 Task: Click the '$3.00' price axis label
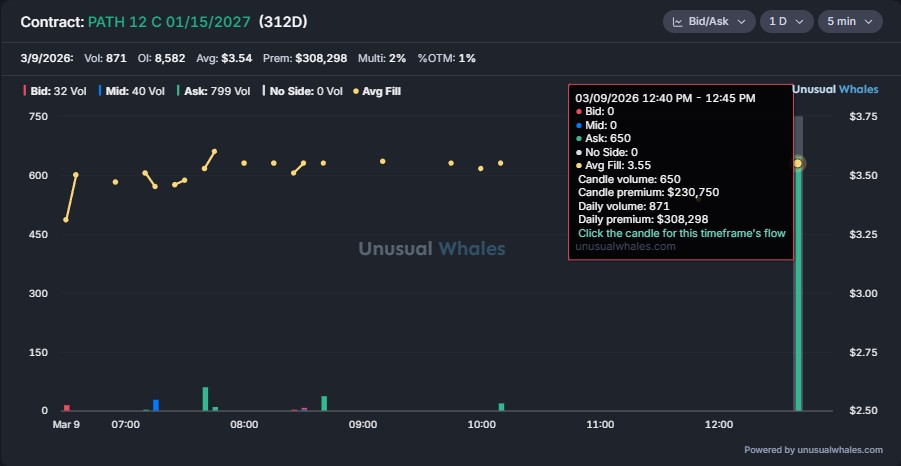coord(863,293)
